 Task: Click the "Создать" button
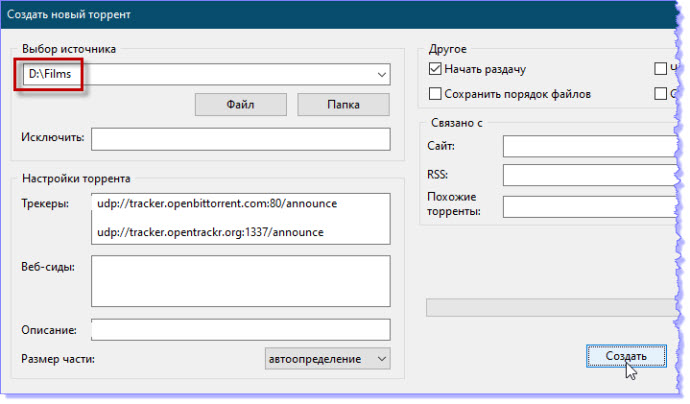(626, 356)
